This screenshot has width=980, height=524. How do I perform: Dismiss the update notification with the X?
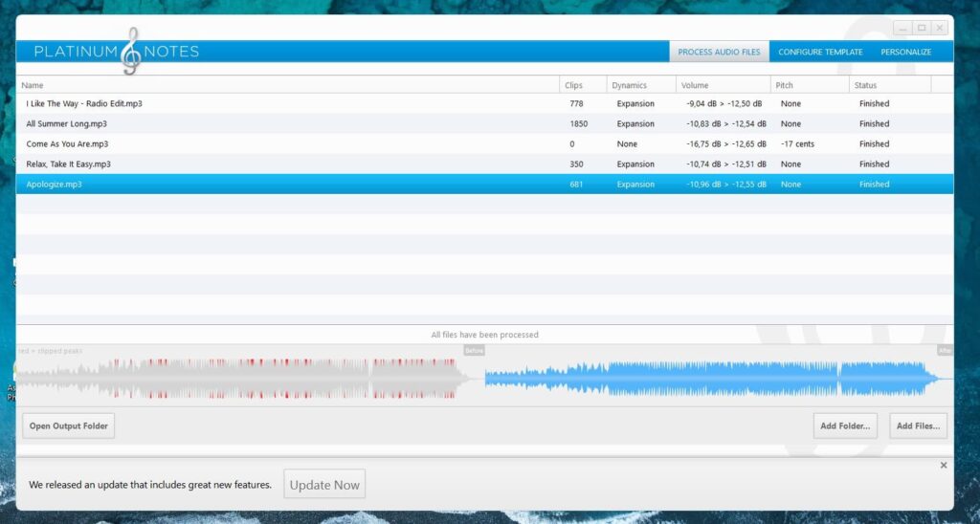point(944,466)
